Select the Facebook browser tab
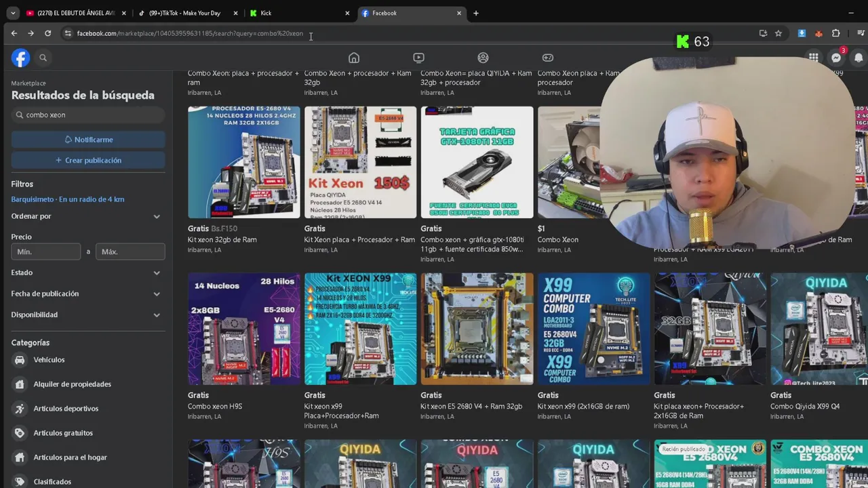The height and width of the screenshot is (488, 868). (412, 13)
